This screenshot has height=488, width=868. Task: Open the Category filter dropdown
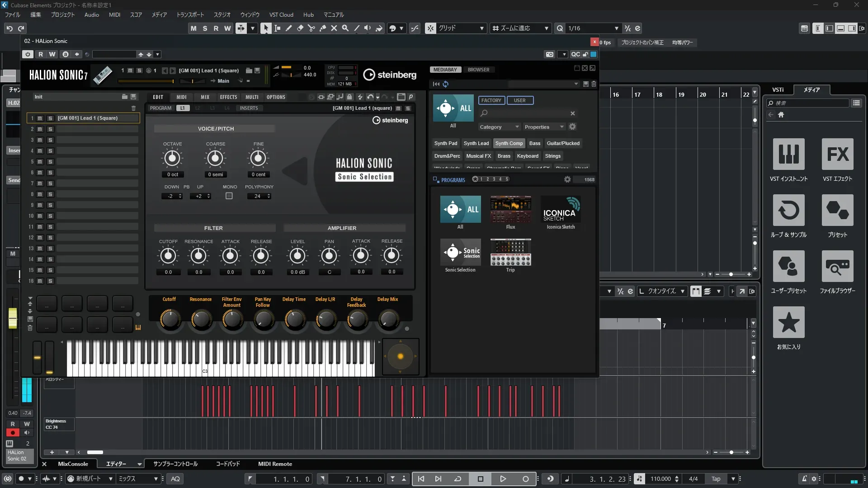[499, 127]
